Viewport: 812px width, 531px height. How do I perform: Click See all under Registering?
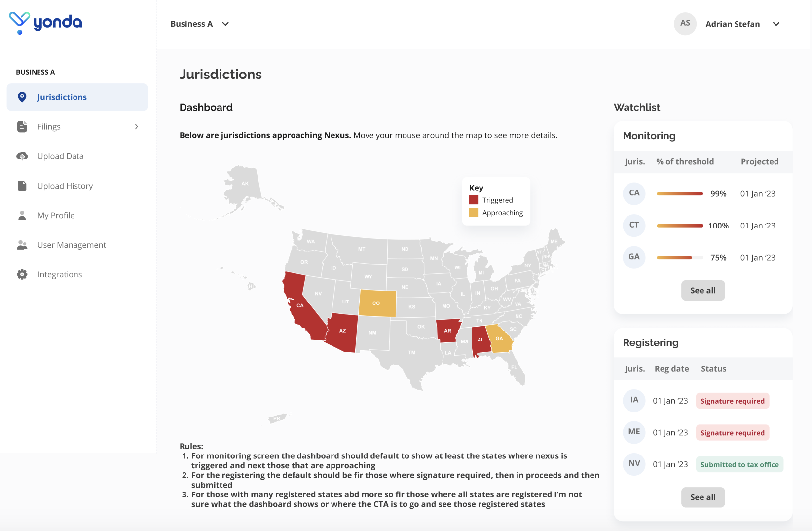[703, 497]
